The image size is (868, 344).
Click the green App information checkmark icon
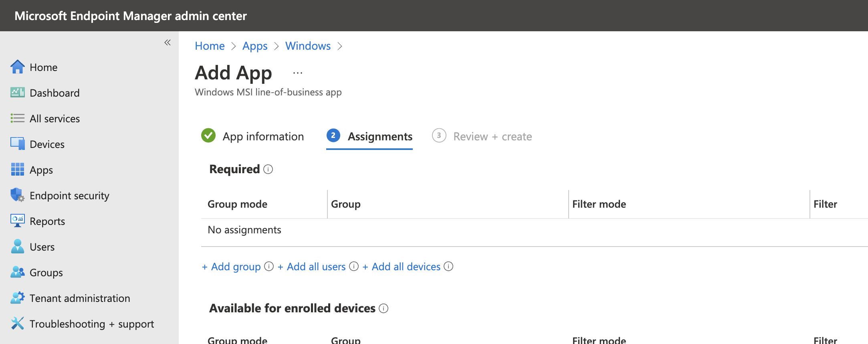208,136
